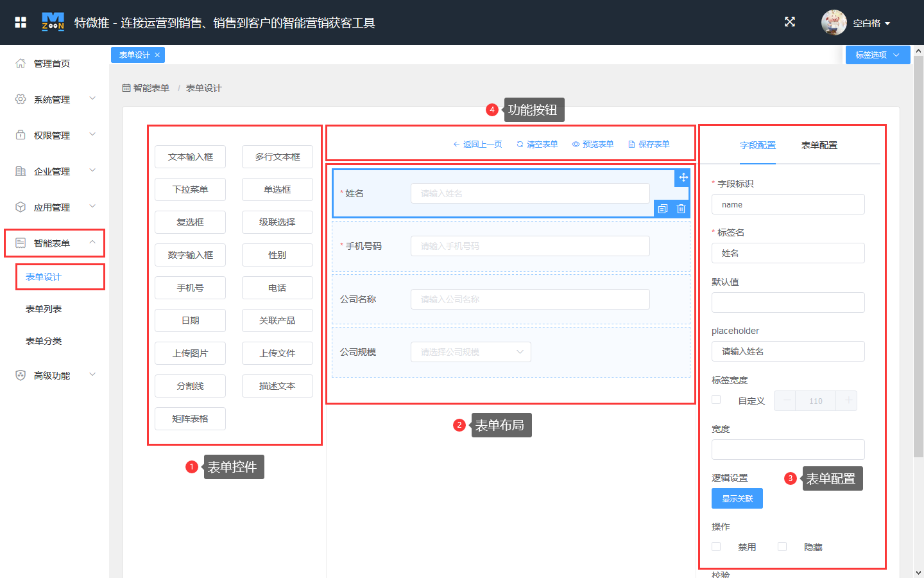Click the 管理首页 home icon
The width and height of the screenshot is (924, 578).
[x=21, y=63]
